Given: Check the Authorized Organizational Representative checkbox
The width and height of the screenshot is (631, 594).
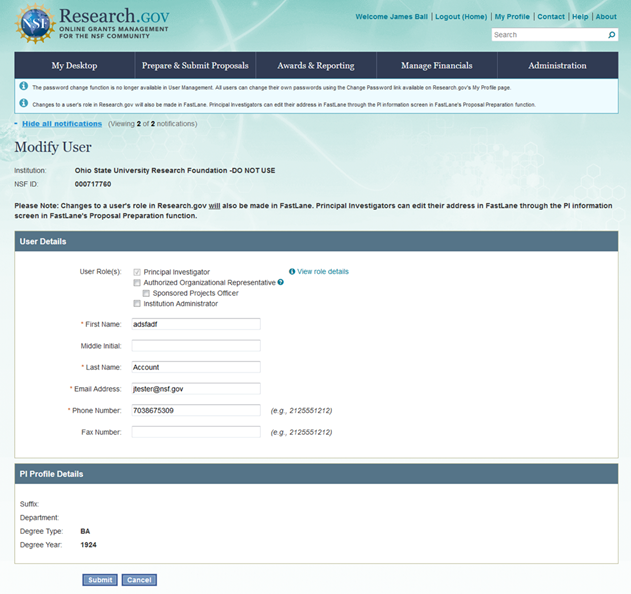Looking at the screenshot, I should click(137, 283).
